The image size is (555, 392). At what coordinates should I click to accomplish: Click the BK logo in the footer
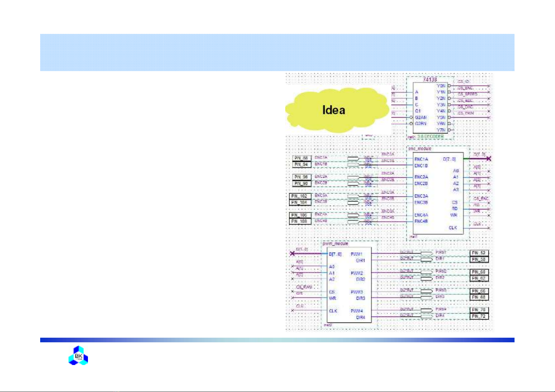[x=78, y=355]
